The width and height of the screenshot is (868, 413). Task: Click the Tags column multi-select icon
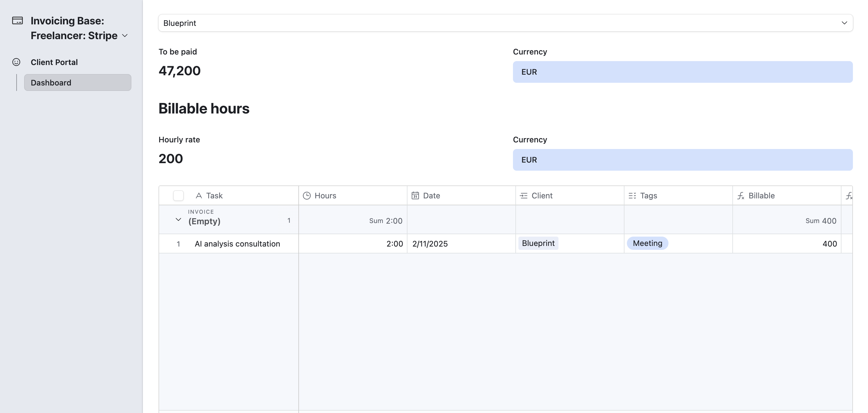click(632, 196)
